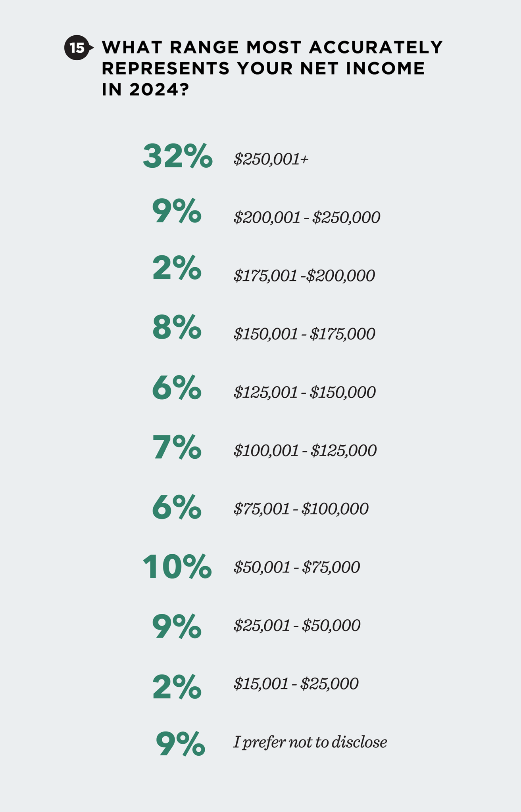The width and height of the screenshot is (521, 812).
Task: Select the $250,001+ income label
Action: point(271,159)
